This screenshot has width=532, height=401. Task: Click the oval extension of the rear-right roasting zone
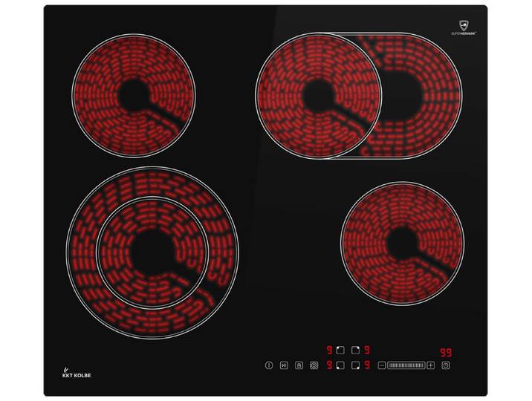421,96
